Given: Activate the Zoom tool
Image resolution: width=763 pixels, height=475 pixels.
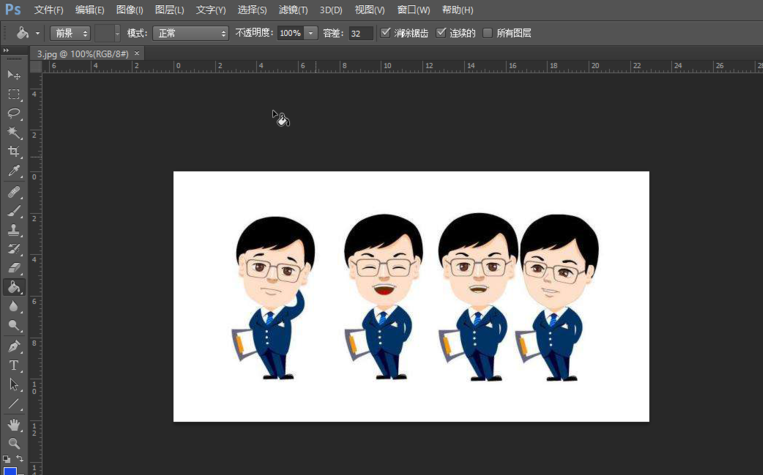Looking at the screenshot, I should (x=14, y=443).
